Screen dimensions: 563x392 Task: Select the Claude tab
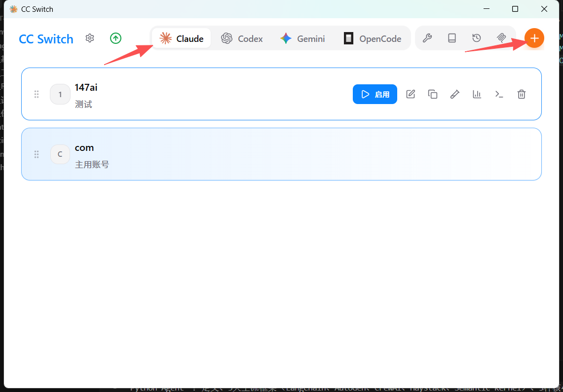pyautogui.click(x=181, y=38)
